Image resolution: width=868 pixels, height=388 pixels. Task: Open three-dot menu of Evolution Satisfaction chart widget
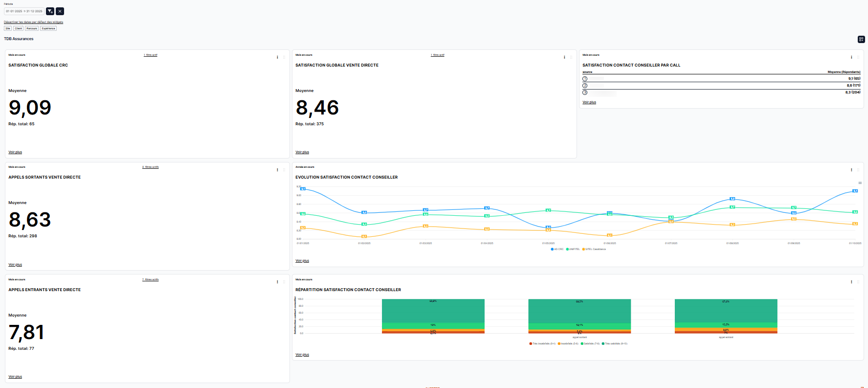[851, 170]
